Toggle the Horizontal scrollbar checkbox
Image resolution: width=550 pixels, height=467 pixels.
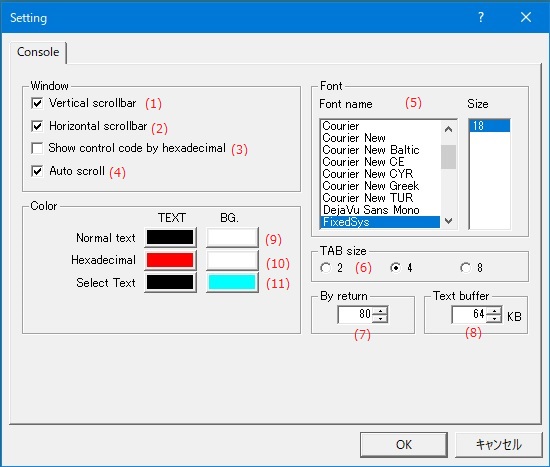[x=37, y=126]
